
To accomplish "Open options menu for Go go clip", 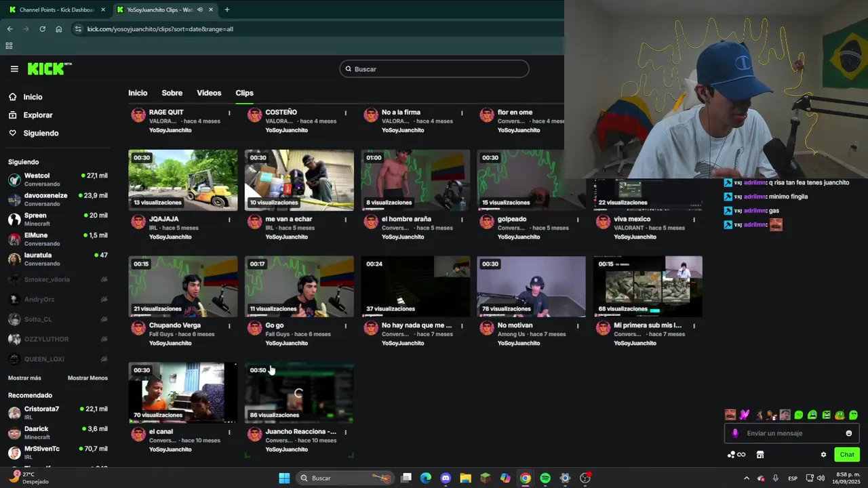I will click(x=346, y=326).
